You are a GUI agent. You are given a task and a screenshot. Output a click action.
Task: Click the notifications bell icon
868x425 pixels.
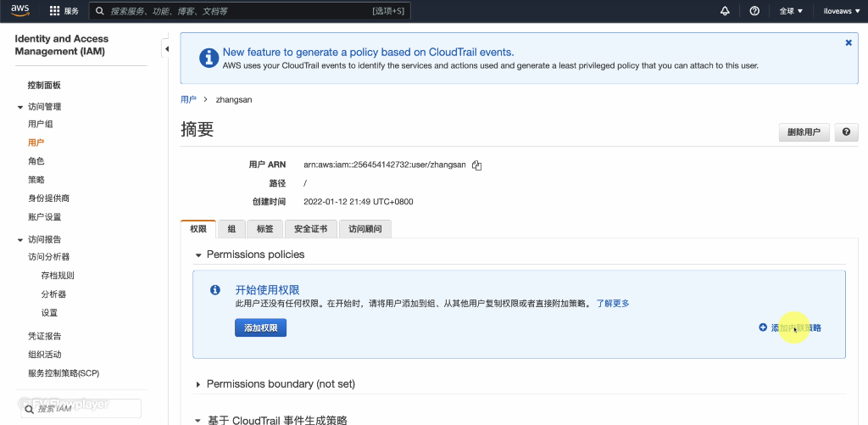(725, 11)
